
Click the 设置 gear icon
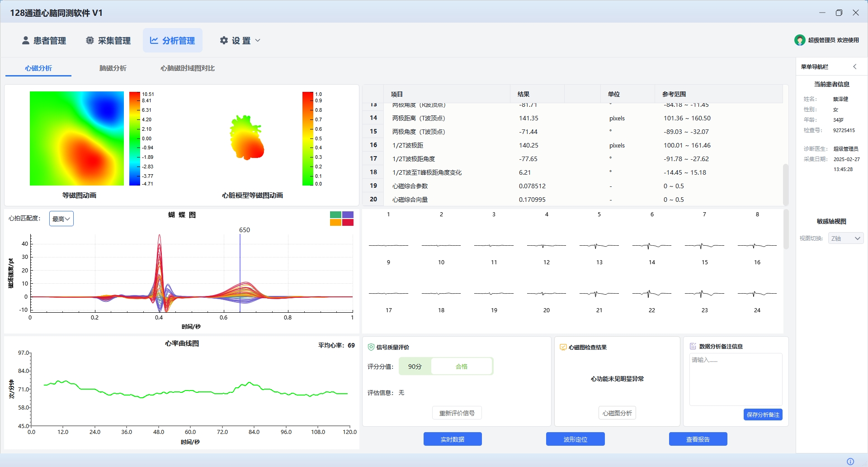pos(224,40)
